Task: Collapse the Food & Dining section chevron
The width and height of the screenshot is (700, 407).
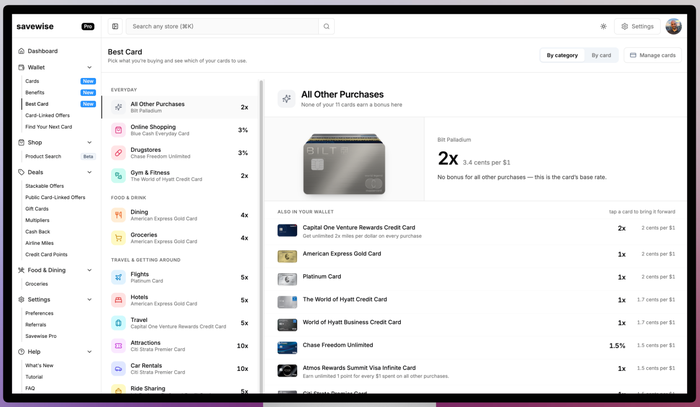Action: tap(89, 270)
